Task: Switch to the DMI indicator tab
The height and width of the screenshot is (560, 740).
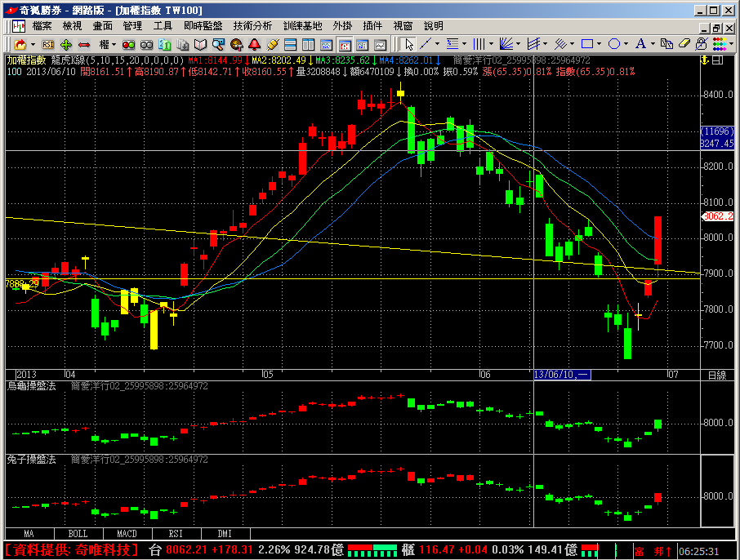Action: pos(225,534)
